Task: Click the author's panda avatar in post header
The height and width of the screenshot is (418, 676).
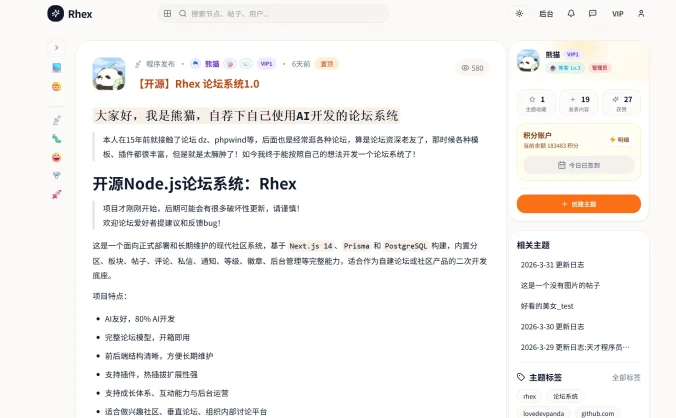Action: (109, 74)
